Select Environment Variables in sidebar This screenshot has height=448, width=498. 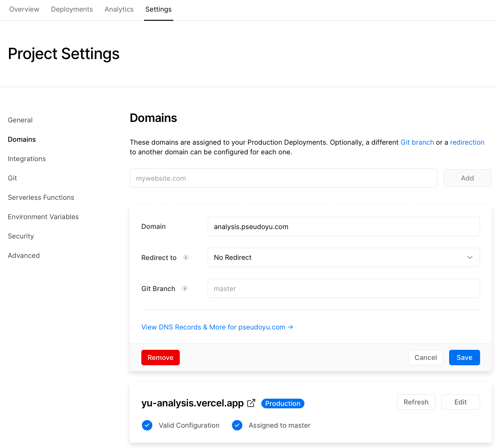coord(43,217)
